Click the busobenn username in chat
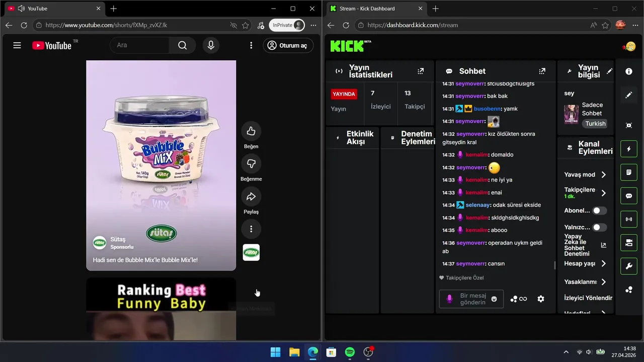 click(x=487, y=109)
